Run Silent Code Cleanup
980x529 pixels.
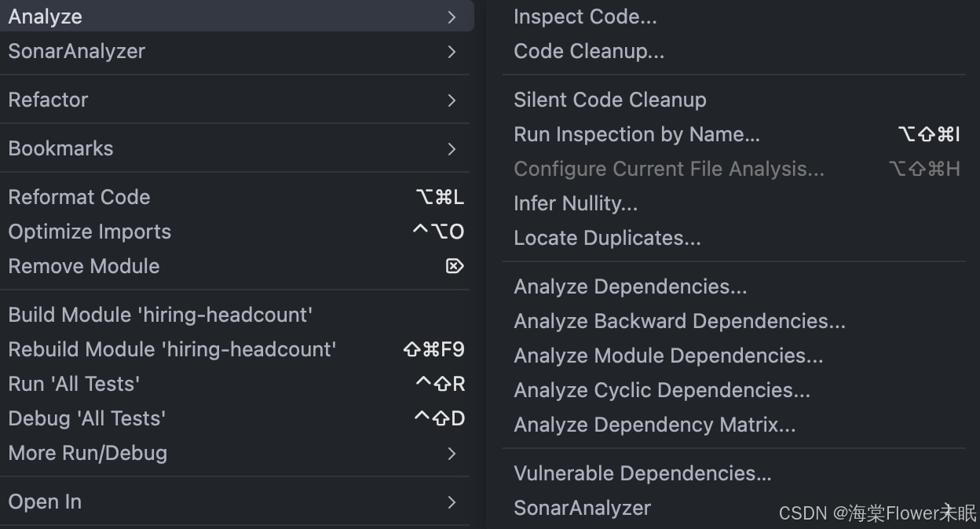(x=610, y=100)
